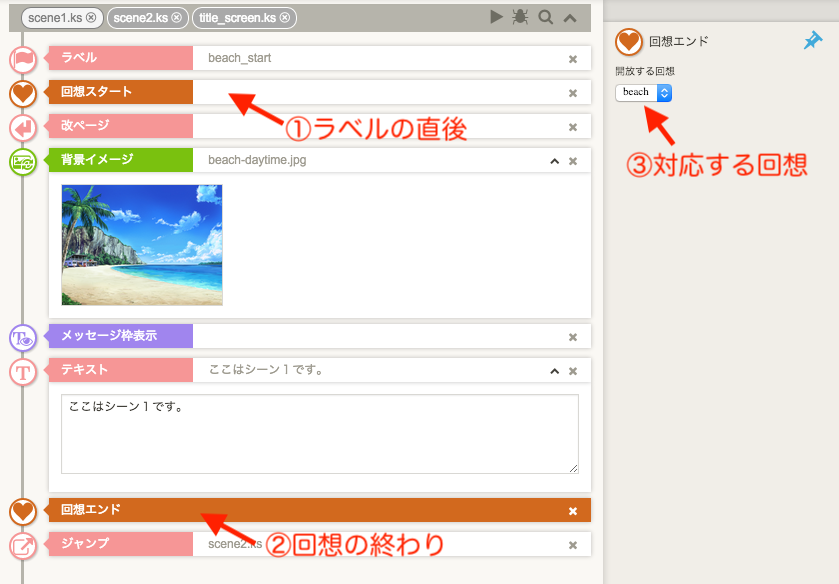
Task: Click the jump icon beside ジャンプ row
Action: click(x=23, y=545)
